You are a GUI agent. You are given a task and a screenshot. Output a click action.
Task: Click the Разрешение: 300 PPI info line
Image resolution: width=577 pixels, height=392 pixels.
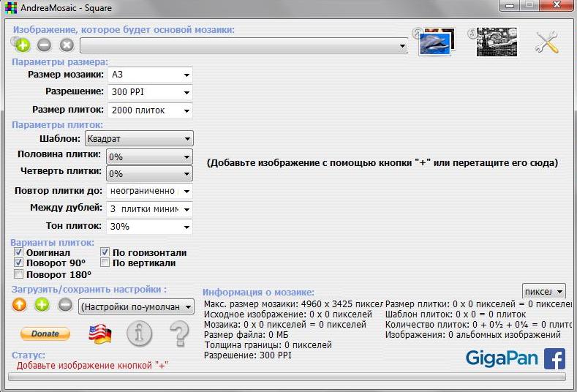[x=248, y=355]
